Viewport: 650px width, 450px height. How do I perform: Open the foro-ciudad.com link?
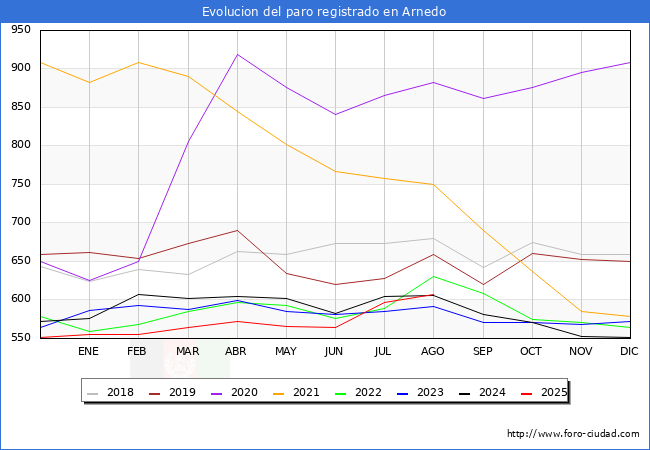pyautogui.click(x=573, y=434)
